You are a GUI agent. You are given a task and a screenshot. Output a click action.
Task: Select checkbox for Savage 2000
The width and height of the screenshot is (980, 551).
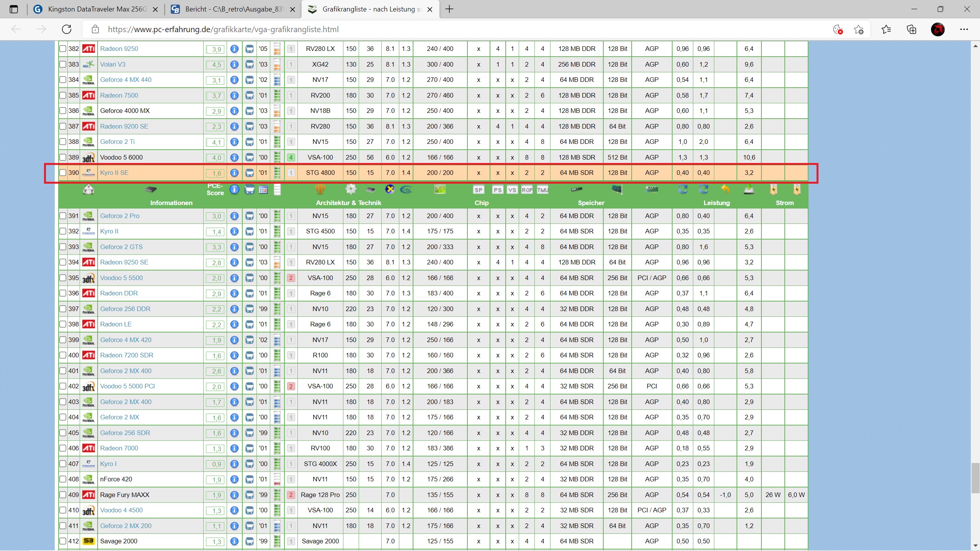click(x=63, y=541)
